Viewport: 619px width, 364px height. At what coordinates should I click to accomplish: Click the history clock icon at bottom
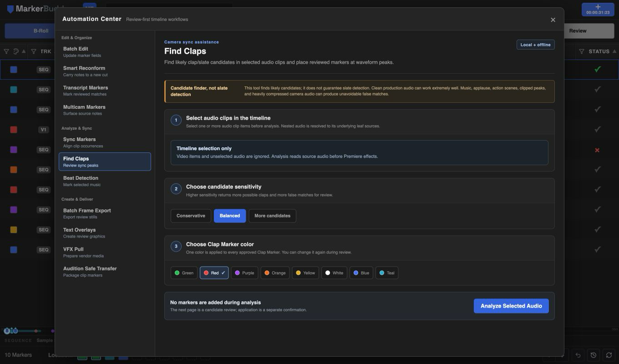coord(594,355)
